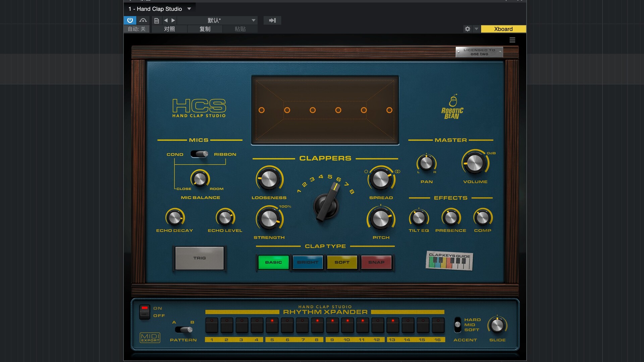Click the Tilt EQ knob

[419, 218]
